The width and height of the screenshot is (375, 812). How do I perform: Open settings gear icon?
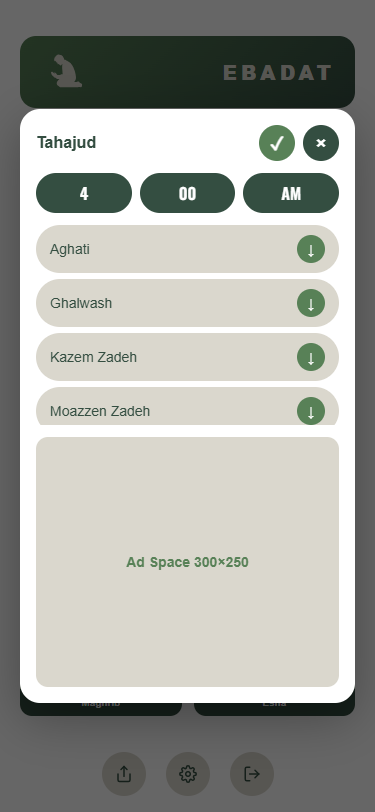click(x=188, y=774)
